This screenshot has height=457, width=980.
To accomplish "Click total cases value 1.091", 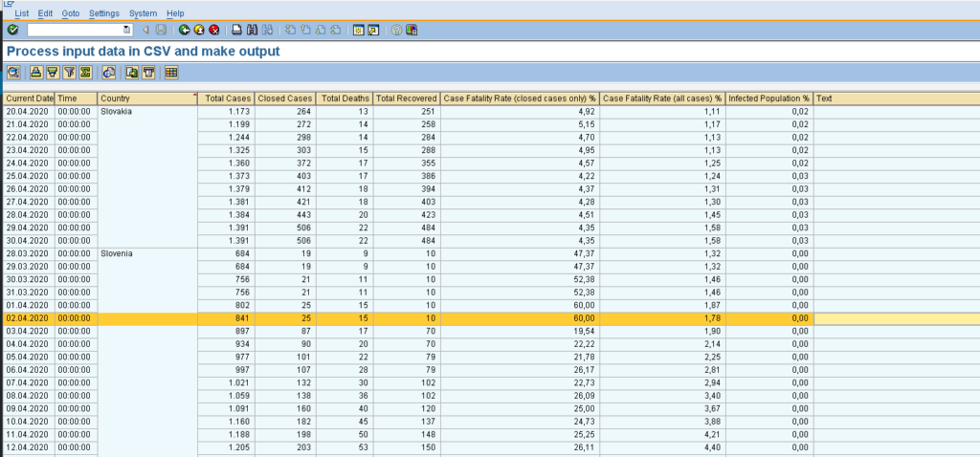I will tap(226, 408).
